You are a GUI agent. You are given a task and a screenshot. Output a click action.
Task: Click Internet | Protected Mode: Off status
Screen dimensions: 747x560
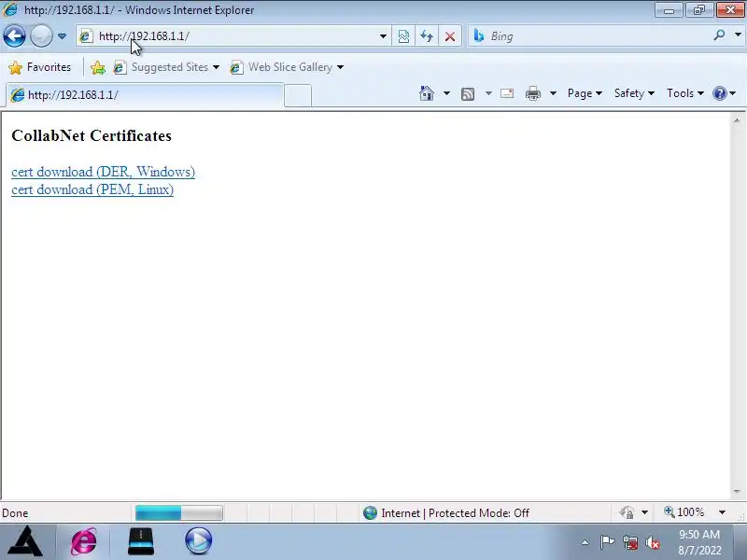tap(455, 512)
